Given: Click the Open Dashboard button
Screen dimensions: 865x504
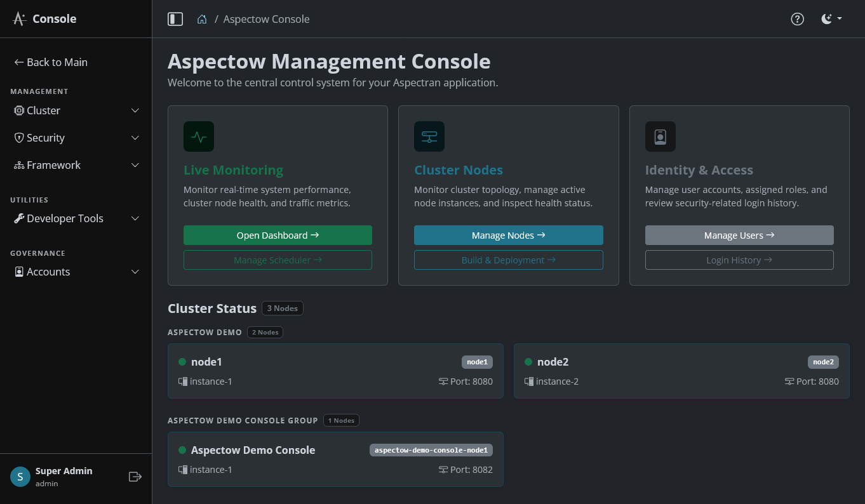Looking at the screenshot, I should [278, 235].
